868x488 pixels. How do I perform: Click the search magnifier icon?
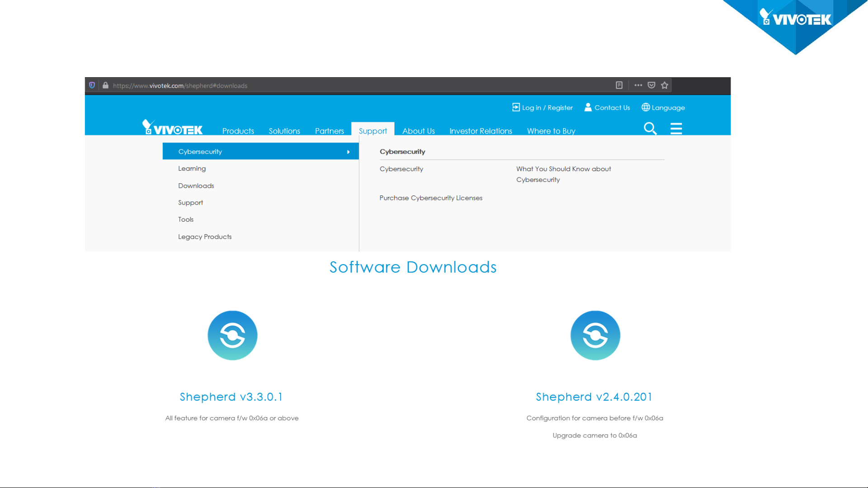[x=650, y=129]
